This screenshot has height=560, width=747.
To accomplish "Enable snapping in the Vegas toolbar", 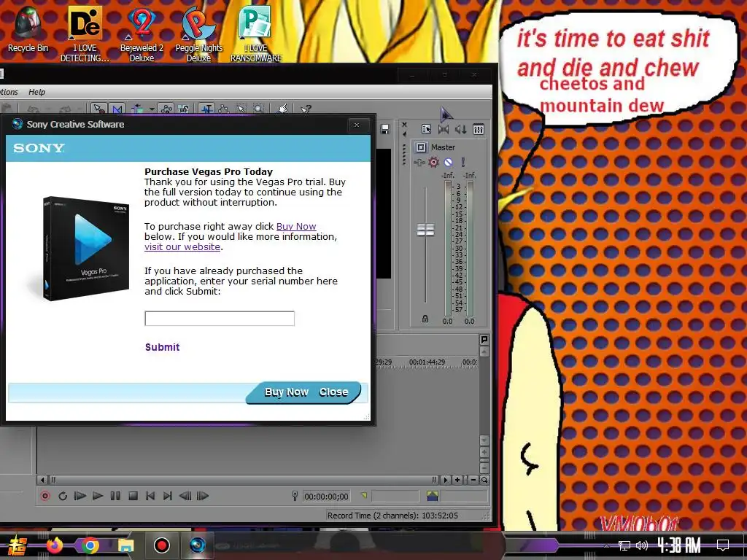I will point(99,109).
